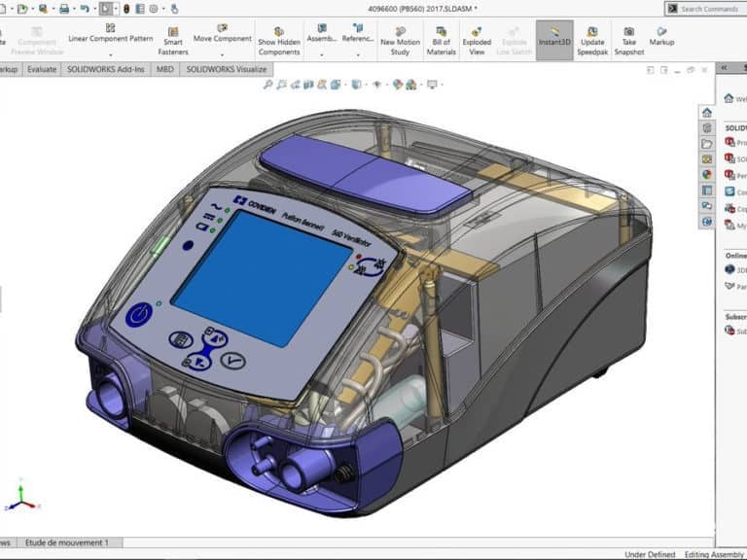The width and height of the screenshot is (747, 560).
Task: Click Zoom to Area icon
Action: coord(281,85)
